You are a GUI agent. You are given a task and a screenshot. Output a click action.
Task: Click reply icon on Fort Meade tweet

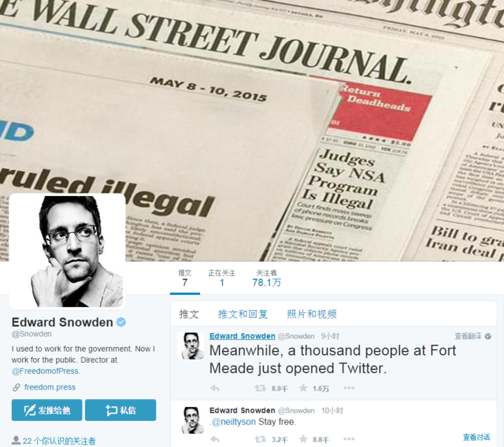point(215,389)
